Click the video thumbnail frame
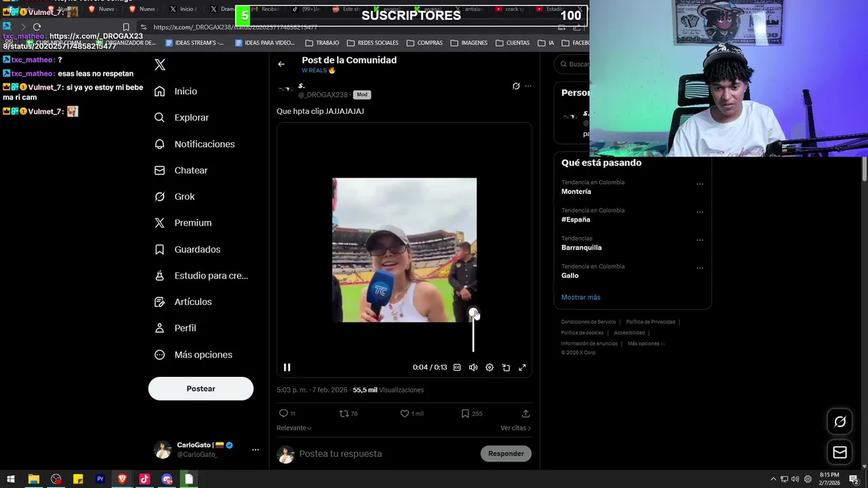868x488 pixels. coord(404,249)
